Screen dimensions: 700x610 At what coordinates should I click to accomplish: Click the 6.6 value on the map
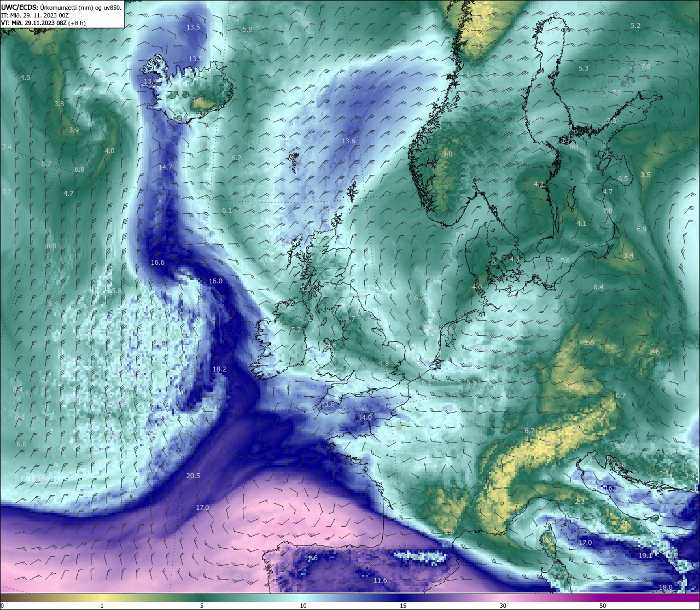[21, 444]
